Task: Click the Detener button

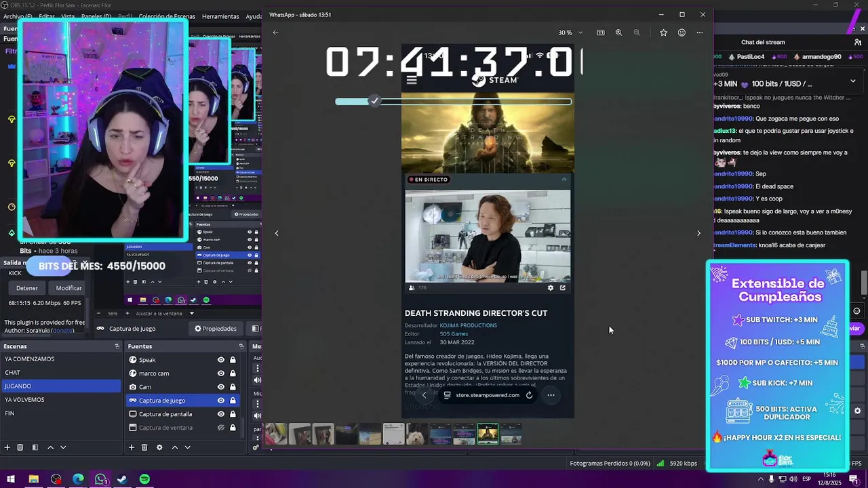Action: click(27, 288)
